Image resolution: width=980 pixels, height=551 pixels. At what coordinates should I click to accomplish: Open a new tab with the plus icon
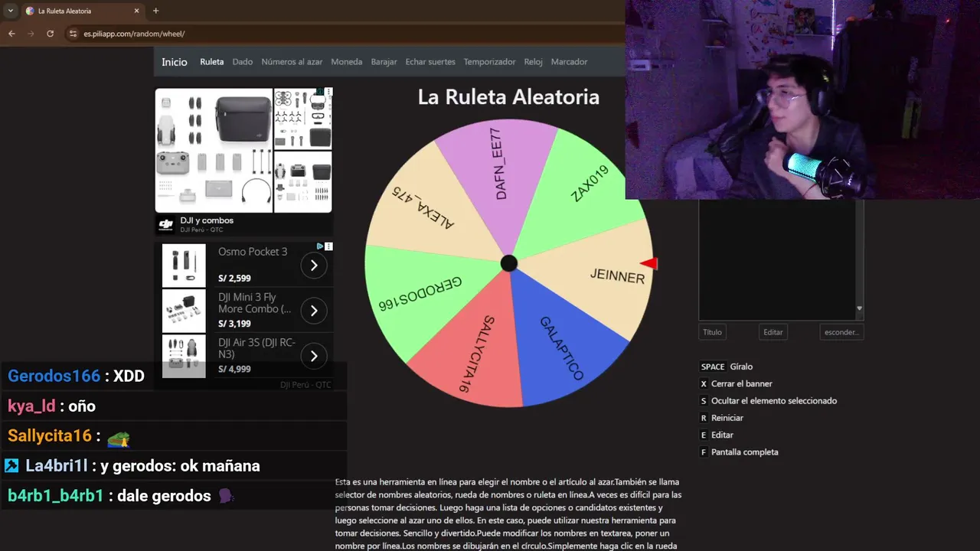pyautogui.click(x=156, y=11)
